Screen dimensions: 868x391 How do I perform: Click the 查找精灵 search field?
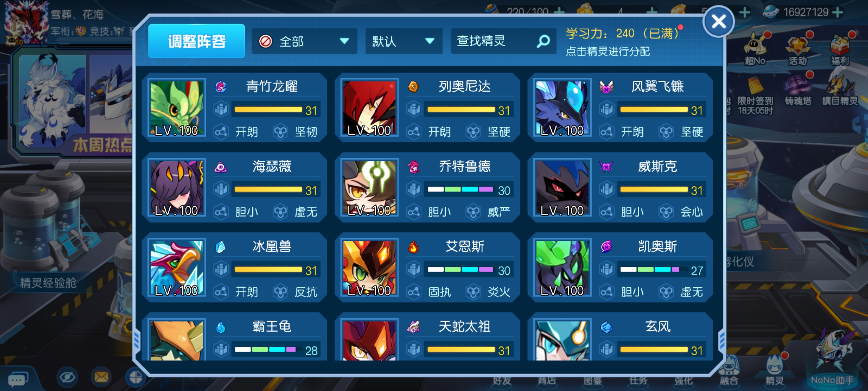(503, 42)
